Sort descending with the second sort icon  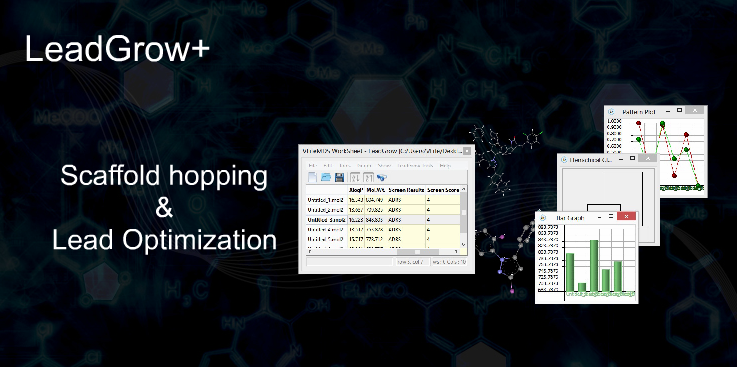click(x=369, y=178)
